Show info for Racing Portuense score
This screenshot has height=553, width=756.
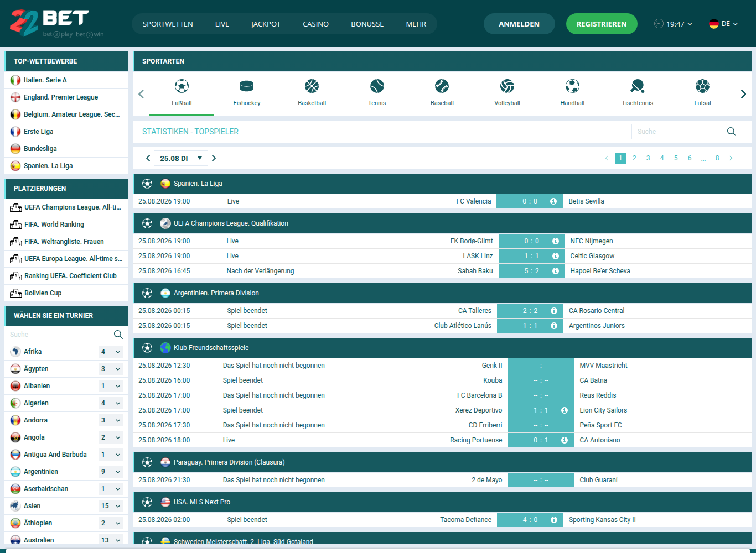(565, 440)
